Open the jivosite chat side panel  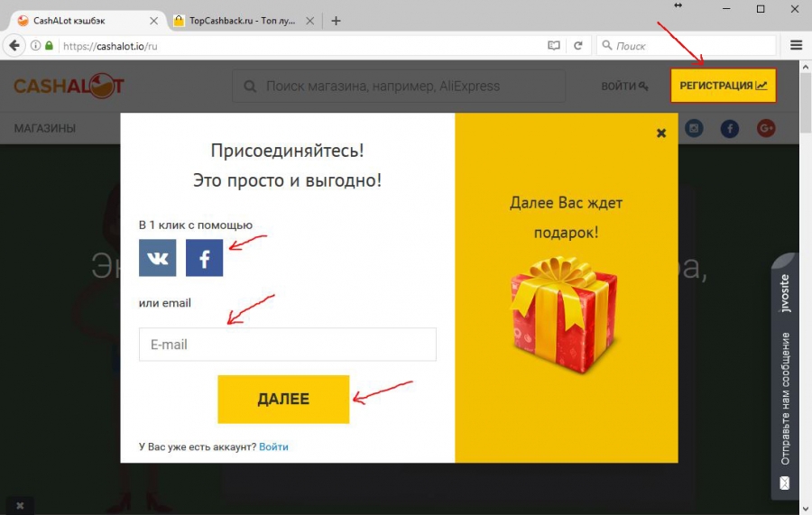(x=785, y=376)
